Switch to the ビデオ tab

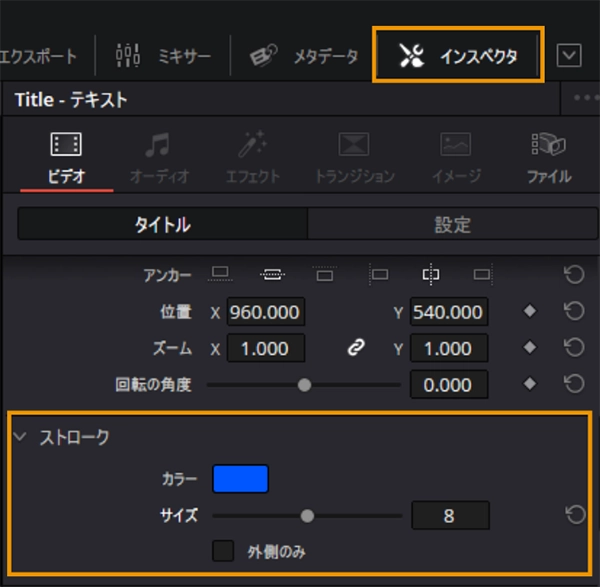click(x=66, y=158)
